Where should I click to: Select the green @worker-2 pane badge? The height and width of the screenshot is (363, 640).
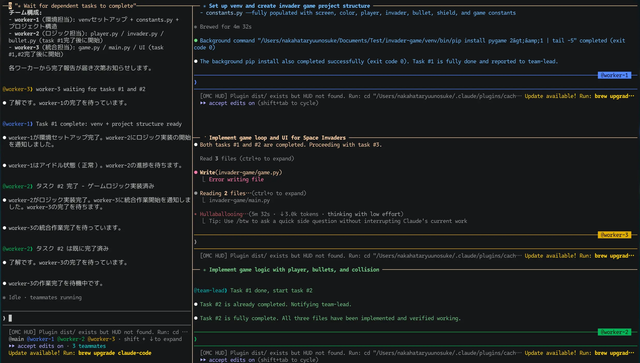click(x=614, y=332)
